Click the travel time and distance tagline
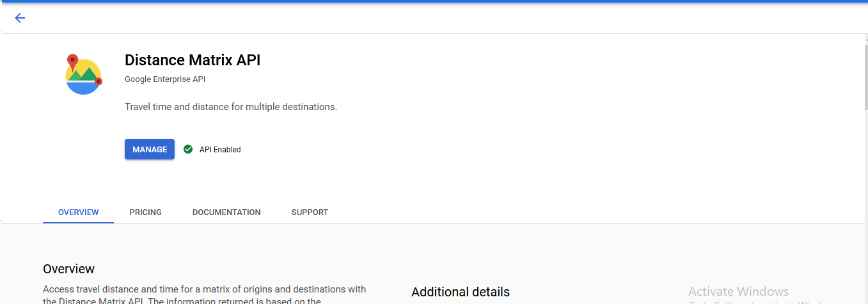868x304 pixels. point(230,107)
